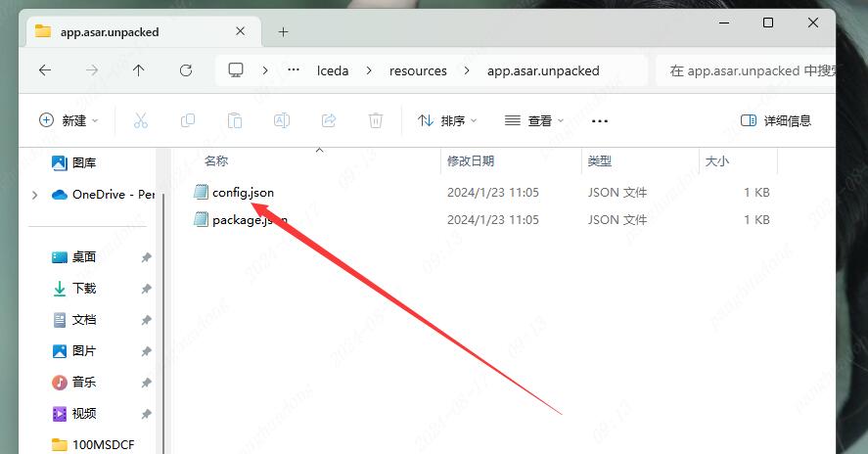Cut selected item with scissors icon
This screenshot has height=454, width=868.
tap(141, 120)
